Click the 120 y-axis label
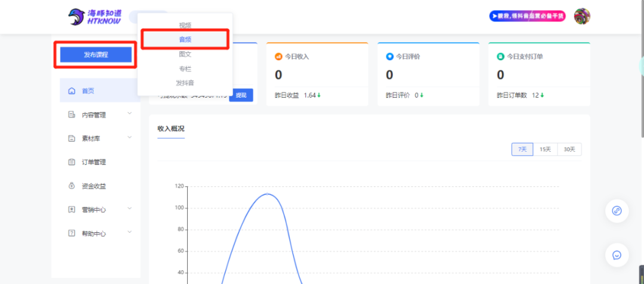644x284 pixels. click(179, 186)
